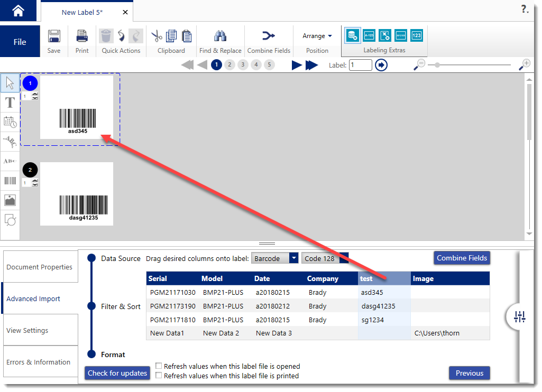Open the Arrange dropdown
542x392 pixels.
tap(317, 36)
